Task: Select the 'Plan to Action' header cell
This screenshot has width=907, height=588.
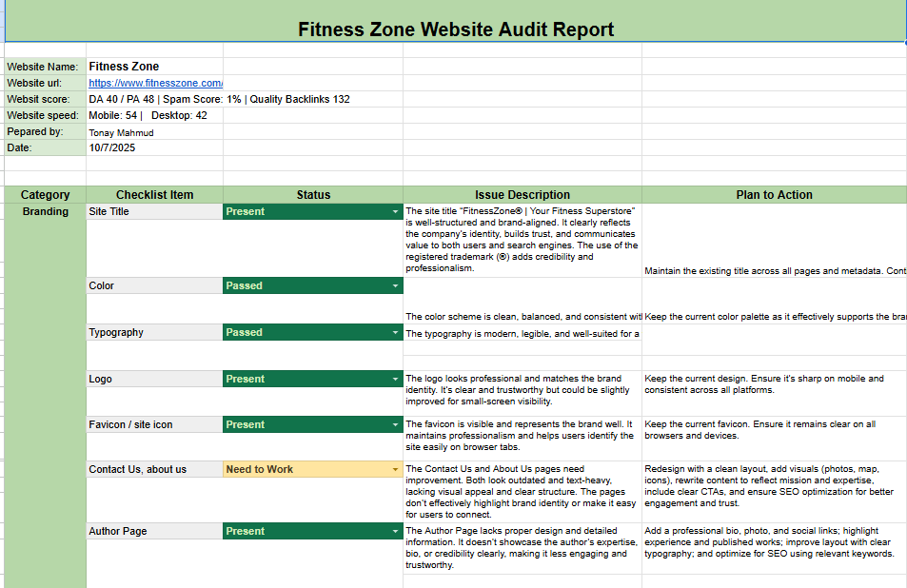Action: pos(773,195)
